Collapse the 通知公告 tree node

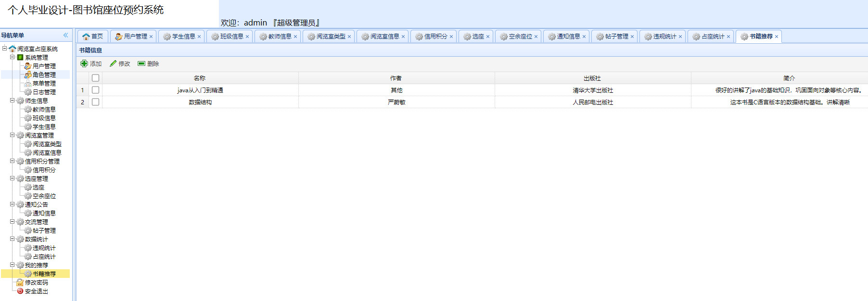pyautogui.click(x=13, y=204)
